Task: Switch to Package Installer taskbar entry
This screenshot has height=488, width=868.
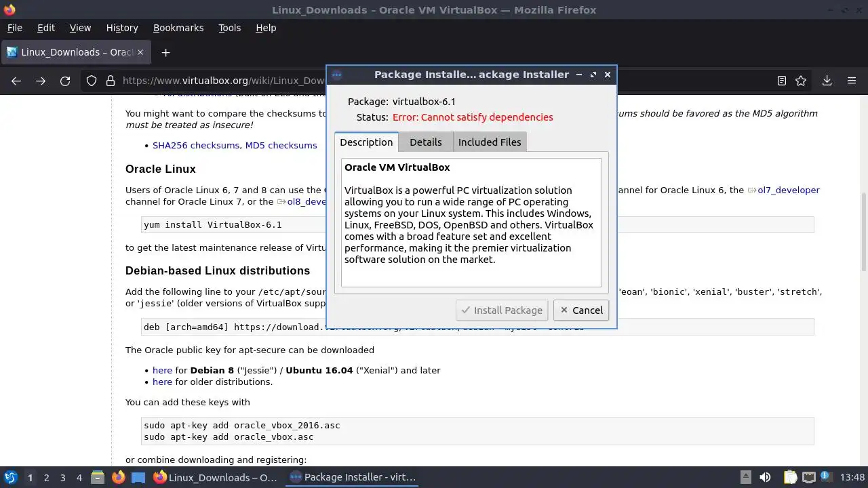Action: click(x=353, y=477)
